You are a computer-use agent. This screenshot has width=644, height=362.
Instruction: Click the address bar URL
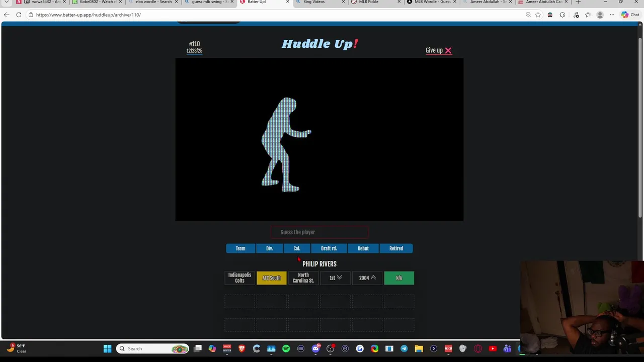tap(88, 15)
